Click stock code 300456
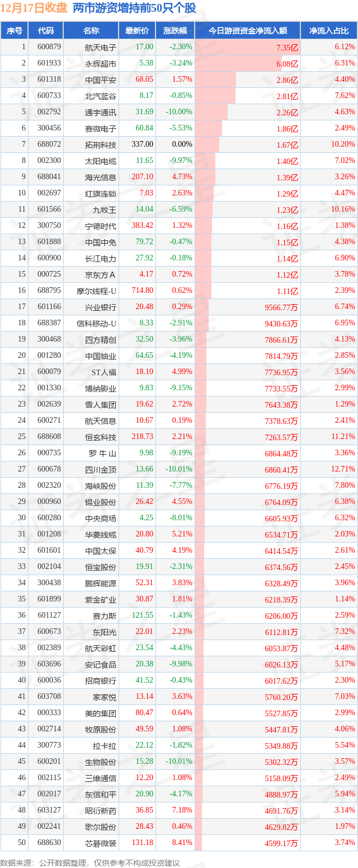This screenshot has width=358, height=868. [x=49, y=128]
